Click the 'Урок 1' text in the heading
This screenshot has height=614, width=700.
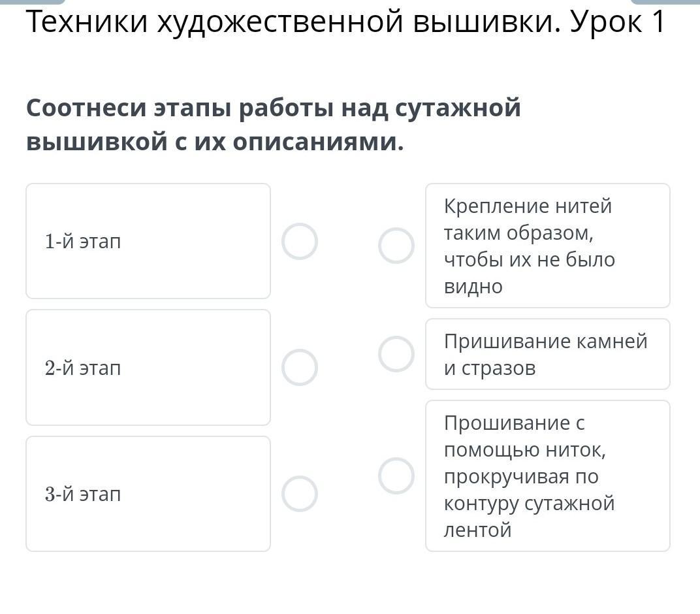click(617, 22)
